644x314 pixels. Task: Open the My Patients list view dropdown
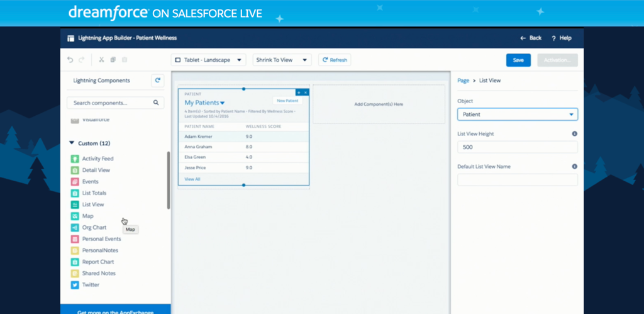tap(223, 103)
